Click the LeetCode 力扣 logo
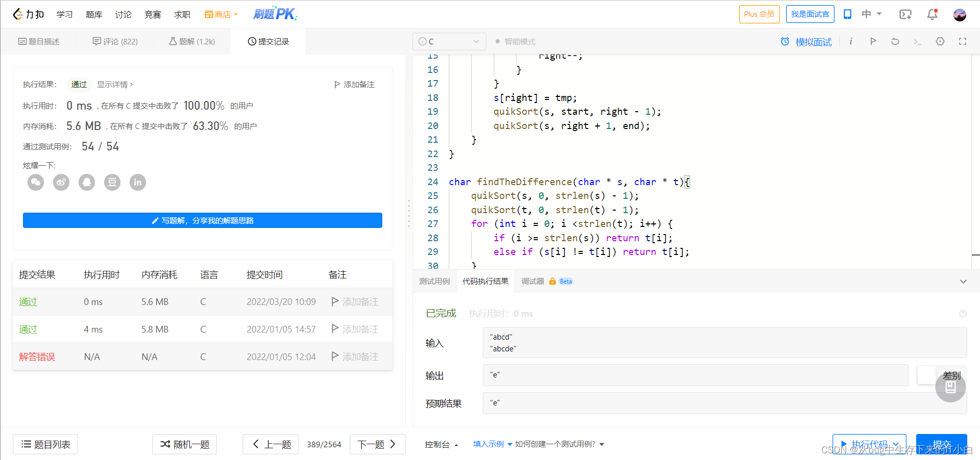Viewport: 980px width, 460px height. [28, 14]
